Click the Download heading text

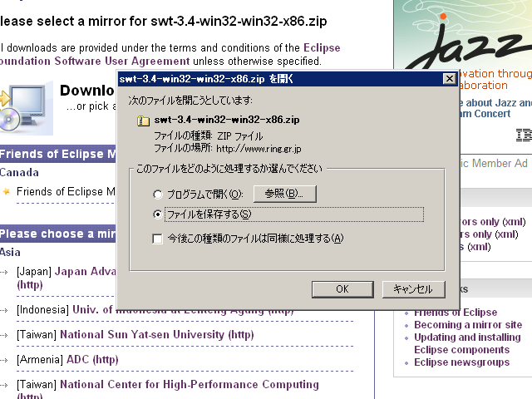87,91
